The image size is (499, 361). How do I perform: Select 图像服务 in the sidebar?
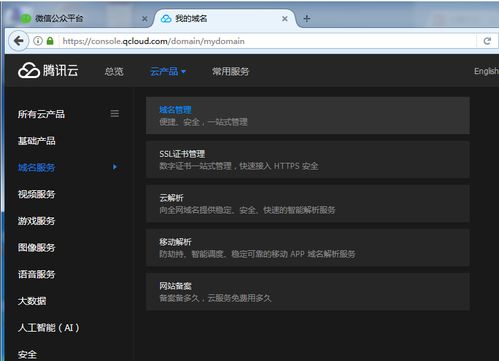click(37, 247)
